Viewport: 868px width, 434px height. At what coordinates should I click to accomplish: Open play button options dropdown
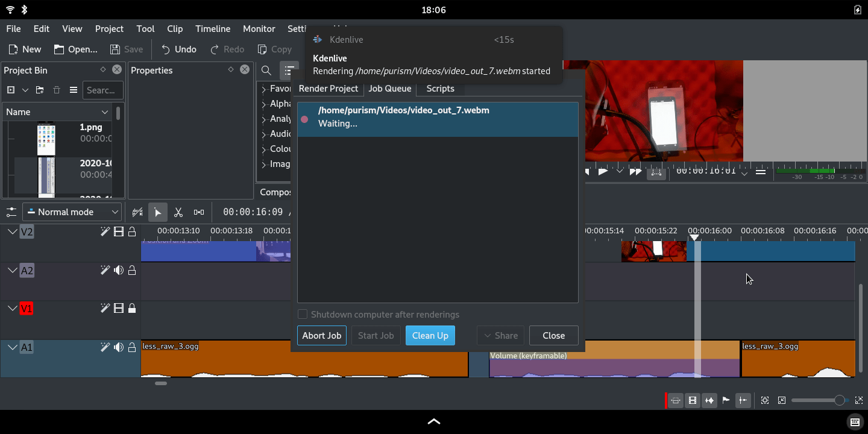[619, 172]
